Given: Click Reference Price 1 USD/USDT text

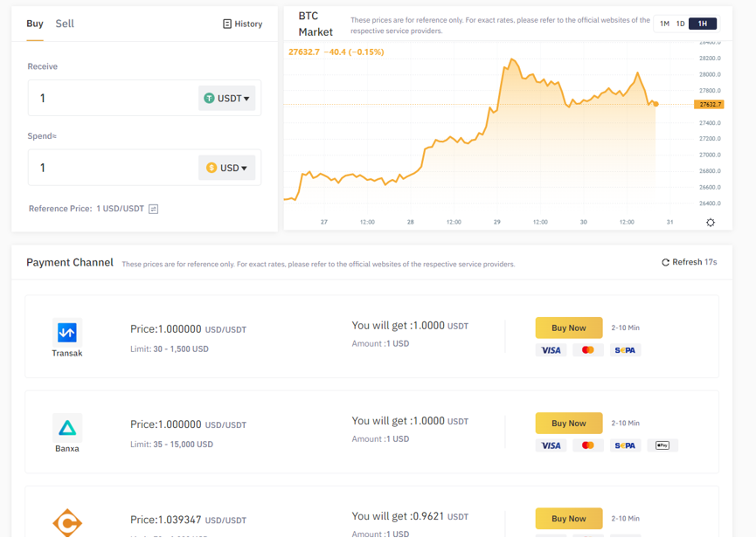Looking at the screenshot, I should coord(87,209).
